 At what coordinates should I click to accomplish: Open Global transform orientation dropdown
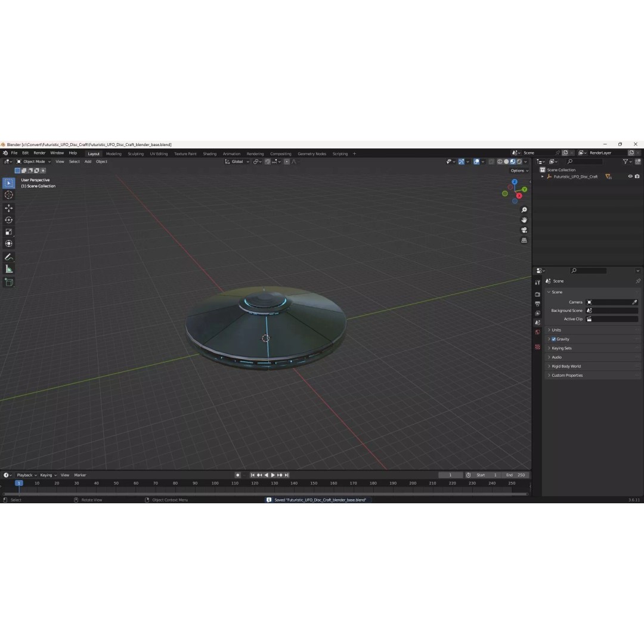click(x=237, y=162)
